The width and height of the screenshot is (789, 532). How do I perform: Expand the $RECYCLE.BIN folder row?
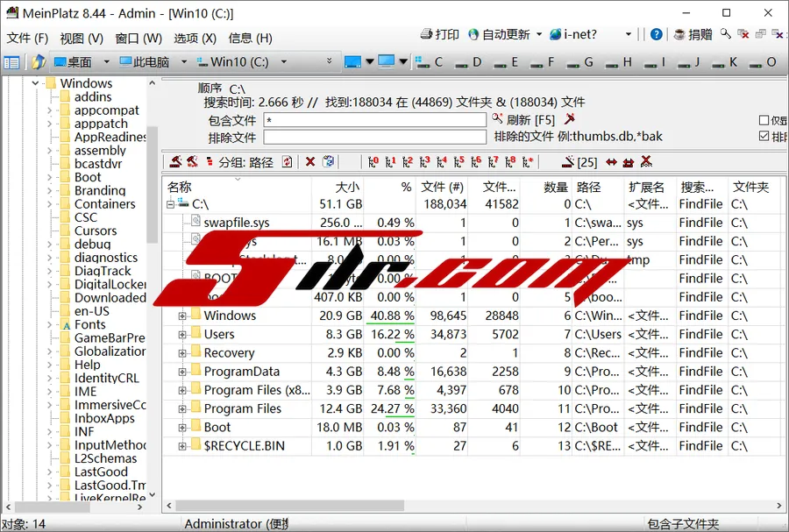(x=182, y=446)
